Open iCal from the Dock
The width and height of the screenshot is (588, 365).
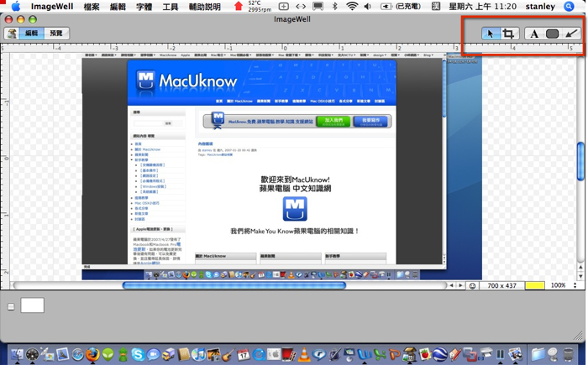[x=244, y=354]
